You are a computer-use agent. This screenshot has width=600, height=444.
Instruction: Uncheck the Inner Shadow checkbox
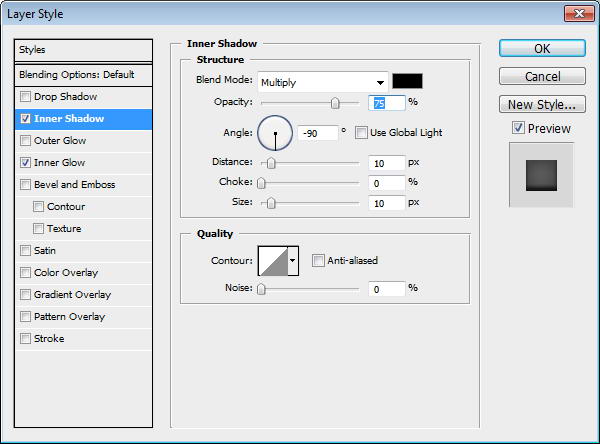25,119
